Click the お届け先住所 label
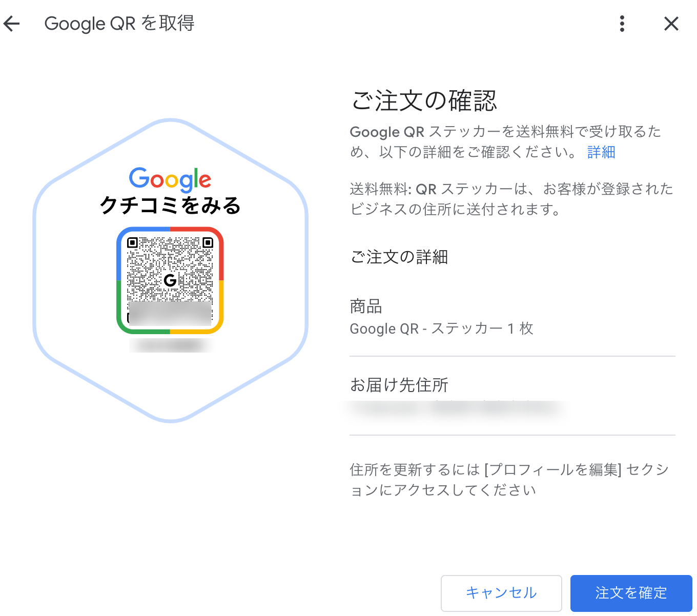Screen dimensions: 697x616 [x=399, y=384]
